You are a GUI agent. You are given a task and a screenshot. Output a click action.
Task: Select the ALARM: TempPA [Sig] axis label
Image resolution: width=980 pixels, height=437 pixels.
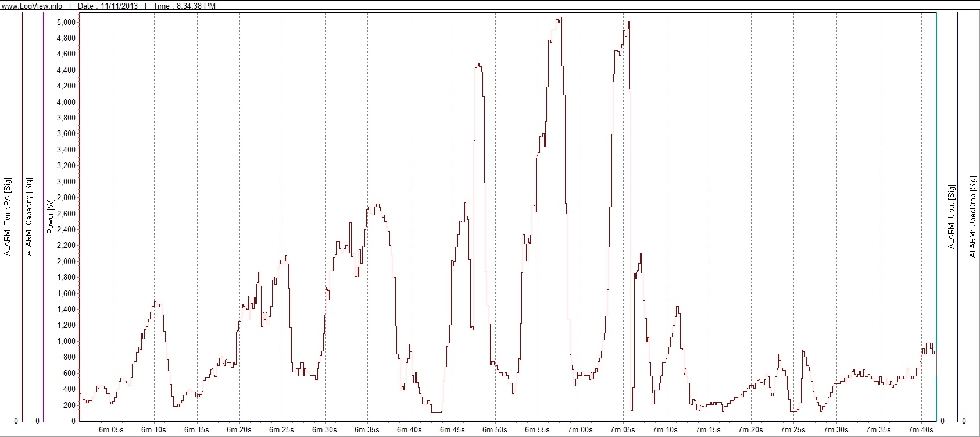8,217
